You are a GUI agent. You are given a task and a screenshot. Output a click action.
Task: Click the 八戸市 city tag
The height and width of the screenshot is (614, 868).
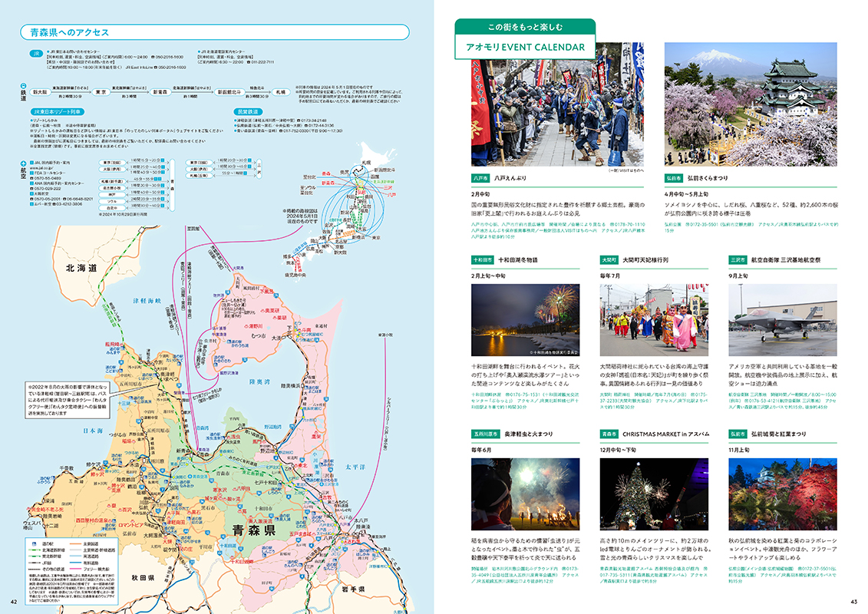[x=480, y=178]
